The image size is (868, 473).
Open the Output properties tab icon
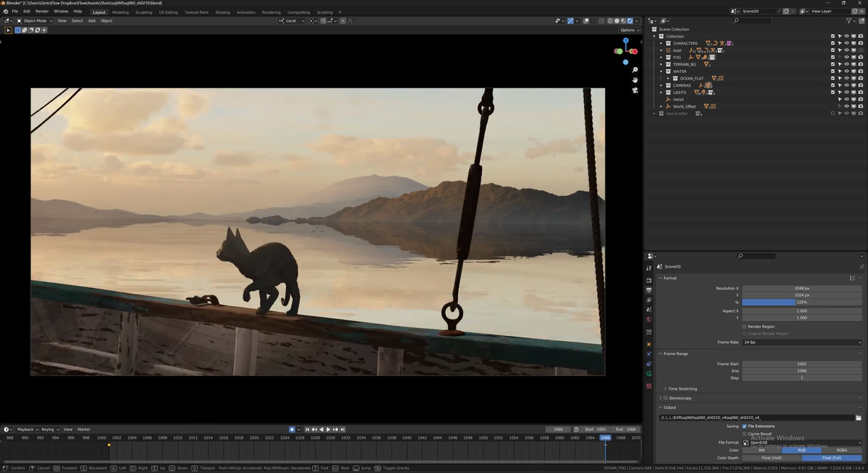(x=649, y=290)
